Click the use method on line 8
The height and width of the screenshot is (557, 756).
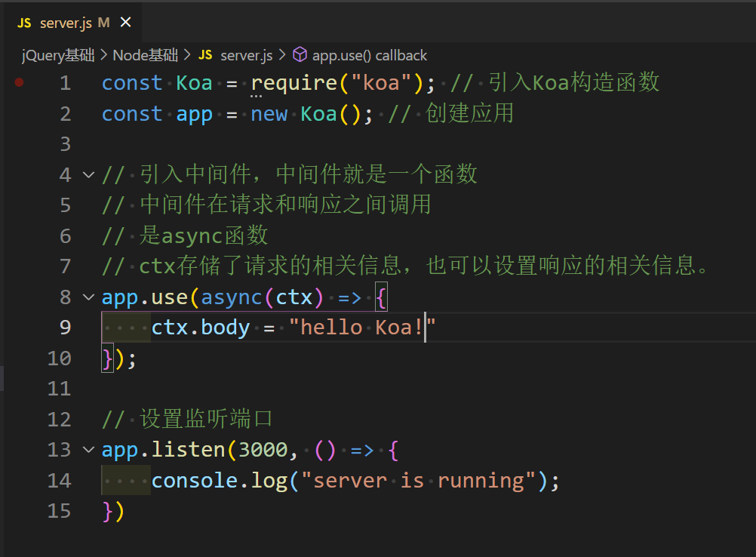tap(169, 297)
